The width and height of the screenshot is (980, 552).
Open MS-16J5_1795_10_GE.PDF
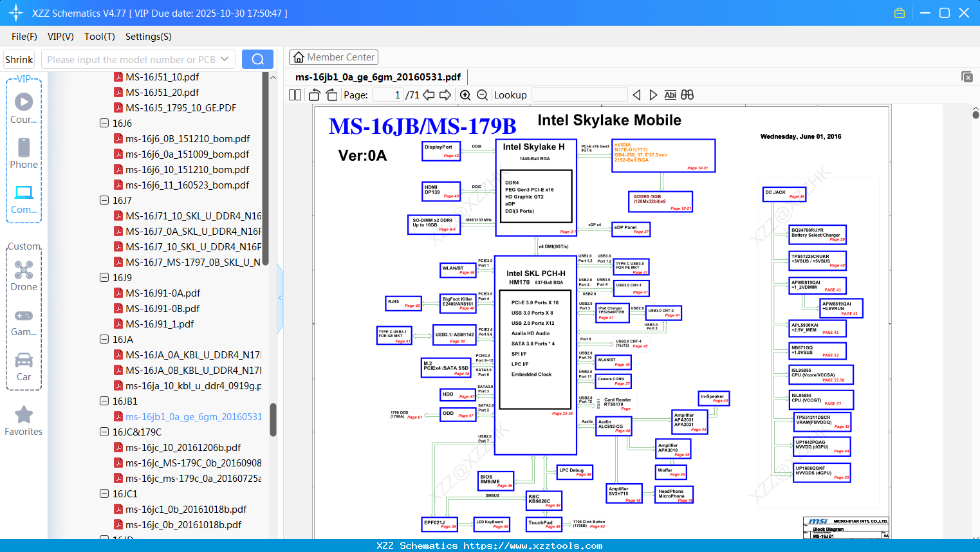pos(181,107)
